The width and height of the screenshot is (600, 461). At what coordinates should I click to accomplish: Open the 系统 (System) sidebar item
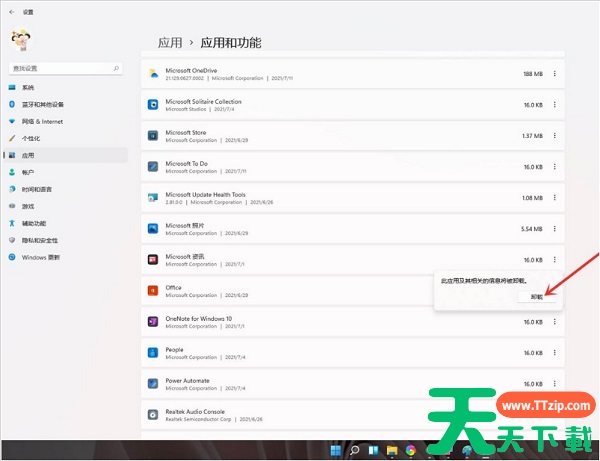click(65, 88)
